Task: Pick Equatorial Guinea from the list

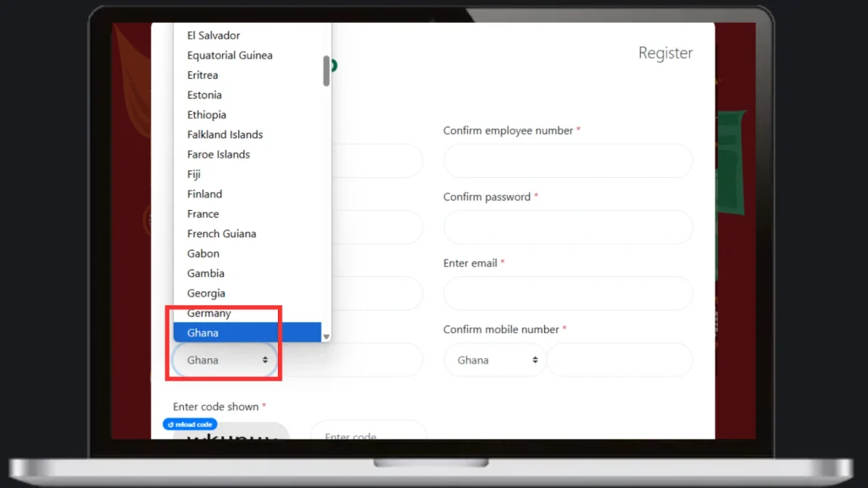Action: tap(230, 55)
